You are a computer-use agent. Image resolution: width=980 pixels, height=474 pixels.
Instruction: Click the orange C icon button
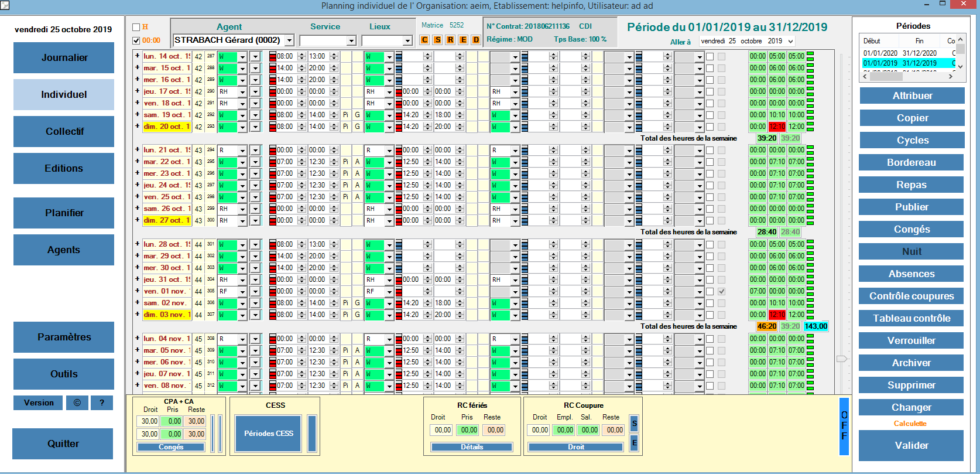click(425, 40)
